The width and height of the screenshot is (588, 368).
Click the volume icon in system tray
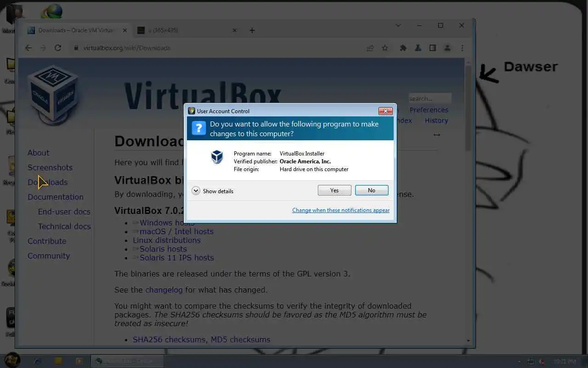[x=542, y=362]
